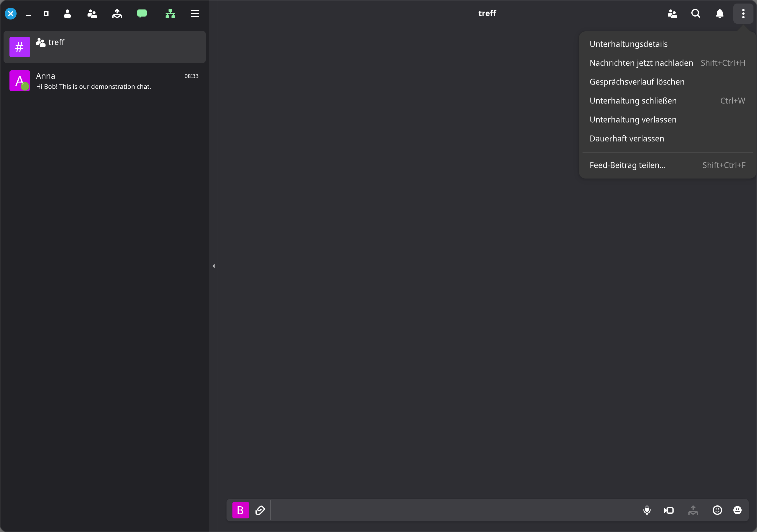Click the search magnifier icon
This screenshot has height=532, width=757.
[696, 14]
